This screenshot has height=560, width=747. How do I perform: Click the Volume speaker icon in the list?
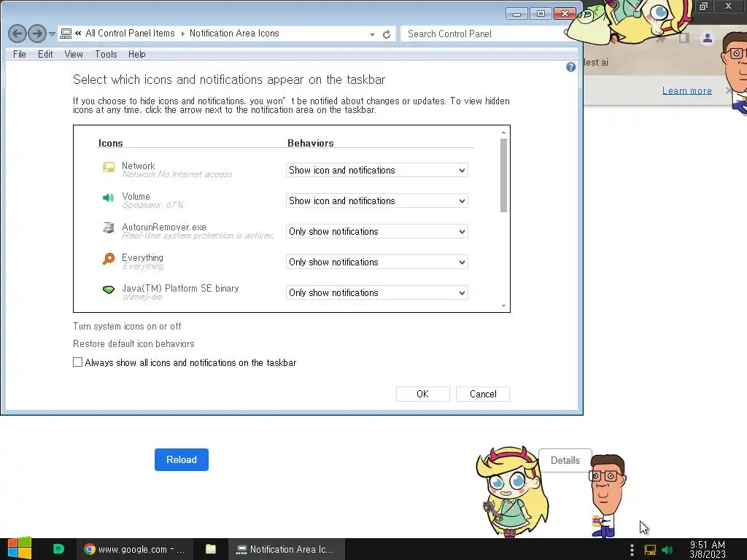[x=108, y=198]
